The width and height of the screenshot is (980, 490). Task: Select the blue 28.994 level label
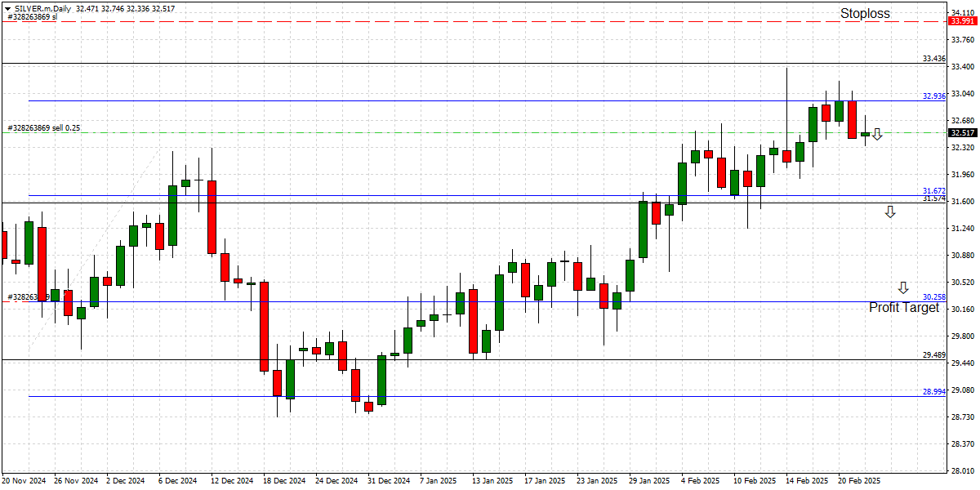pos(933,392)
